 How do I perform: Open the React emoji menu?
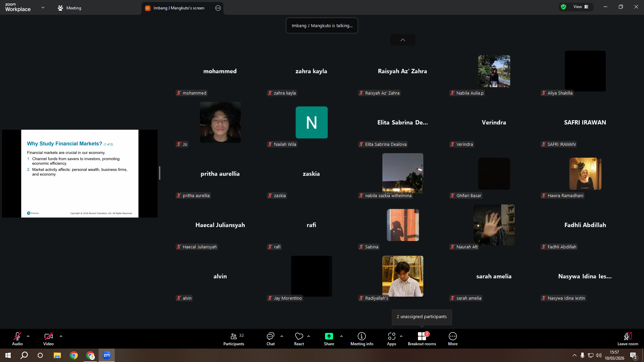click(x=299, y=339)
